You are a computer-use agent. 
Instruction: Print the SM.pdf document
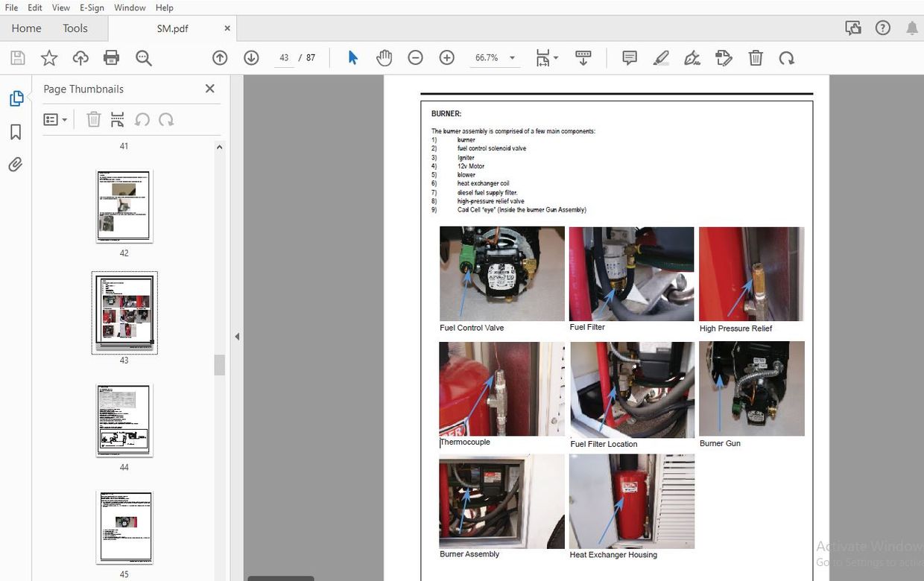[x=110, y=57]
